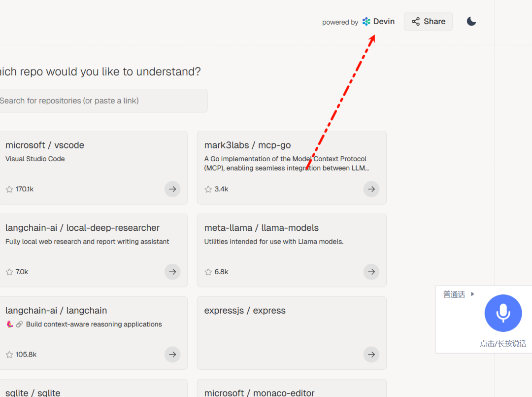Click arrow icon on expressjs/express card
The width and height of the screenshot is (532, 397).
(371, 354)
